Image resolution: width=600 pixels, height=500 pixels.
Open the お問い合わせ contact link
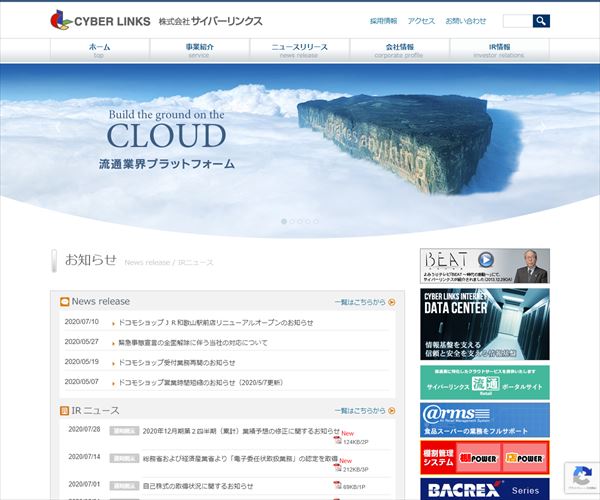pos(466,21)
